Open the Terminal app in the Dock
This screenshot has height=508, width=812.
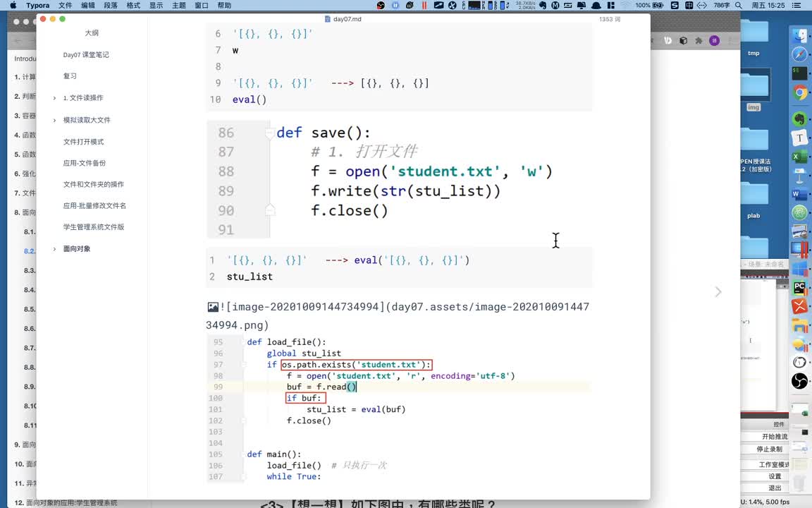coord(800,73)
